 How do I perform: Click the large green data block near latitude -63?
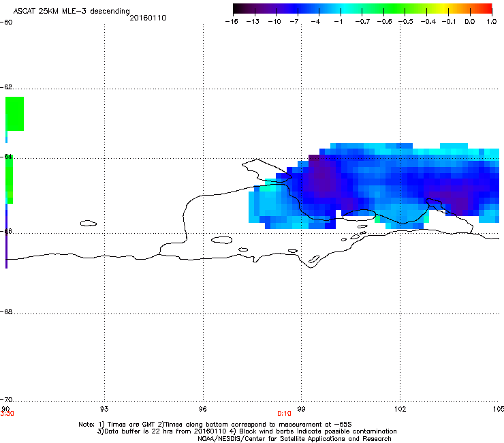coord(15,114)
